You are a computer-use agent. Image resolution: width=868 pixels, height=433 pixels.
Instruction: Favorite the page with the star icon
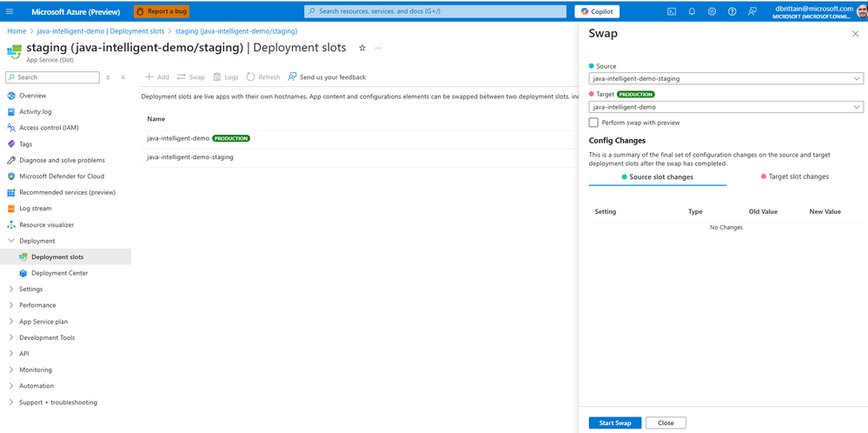click(362, 48)
